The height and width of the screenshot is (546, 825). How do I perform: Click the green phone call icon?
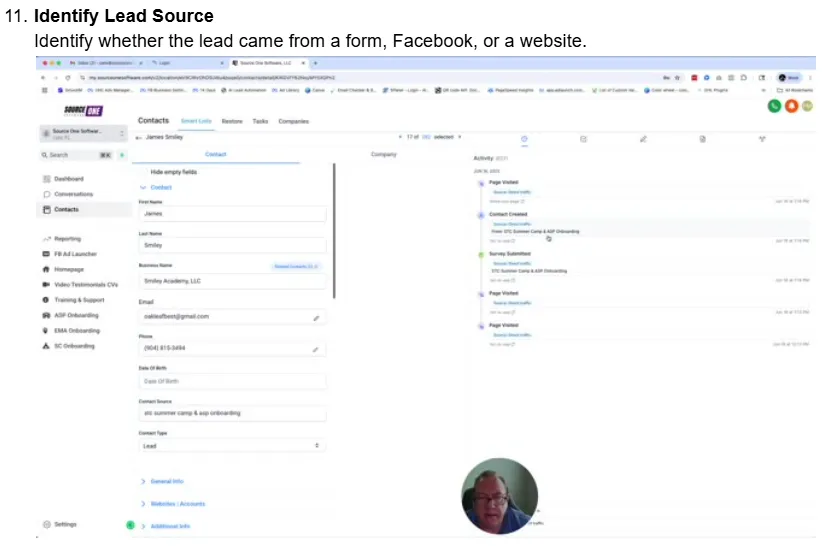click(775, 105)
